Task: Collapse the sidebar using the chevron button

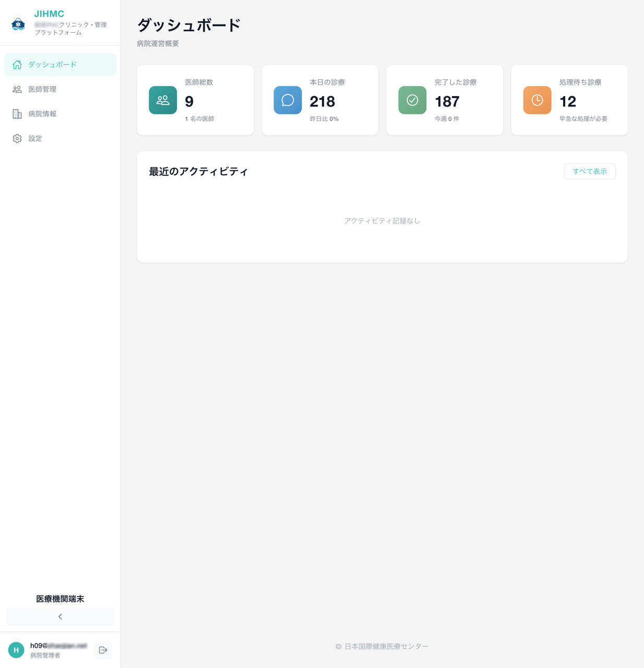Action: 60,616
